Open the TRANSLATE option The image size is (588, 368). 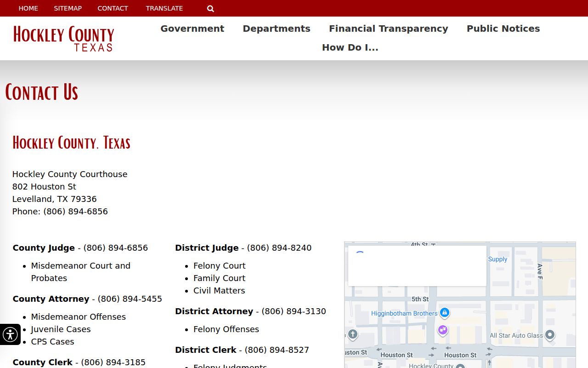pos(164,8)
